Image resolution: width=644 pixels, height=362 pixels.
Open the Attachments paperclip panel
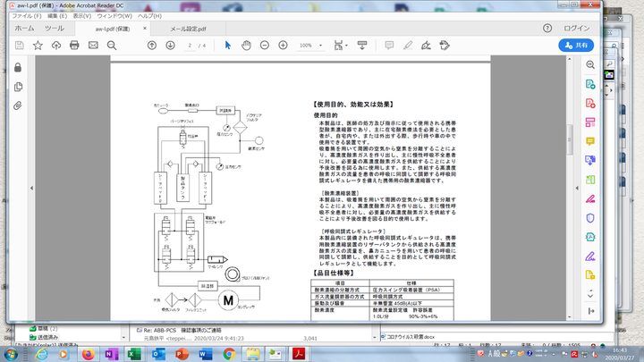point(18,105)
